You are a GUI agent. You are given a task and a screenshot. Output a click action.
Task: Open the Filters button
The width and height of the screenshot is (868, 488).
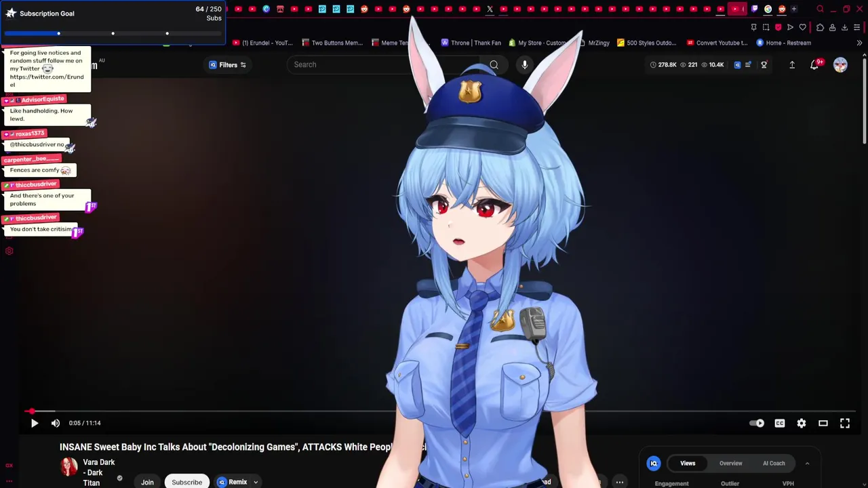point(228,64)
